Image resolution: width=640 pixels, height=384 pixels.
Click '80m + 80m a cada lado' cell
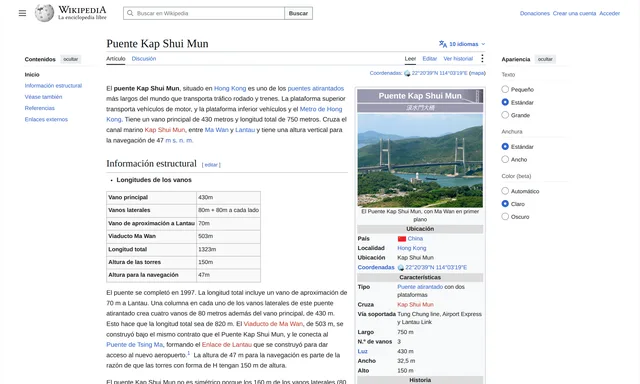coord(228,210)
